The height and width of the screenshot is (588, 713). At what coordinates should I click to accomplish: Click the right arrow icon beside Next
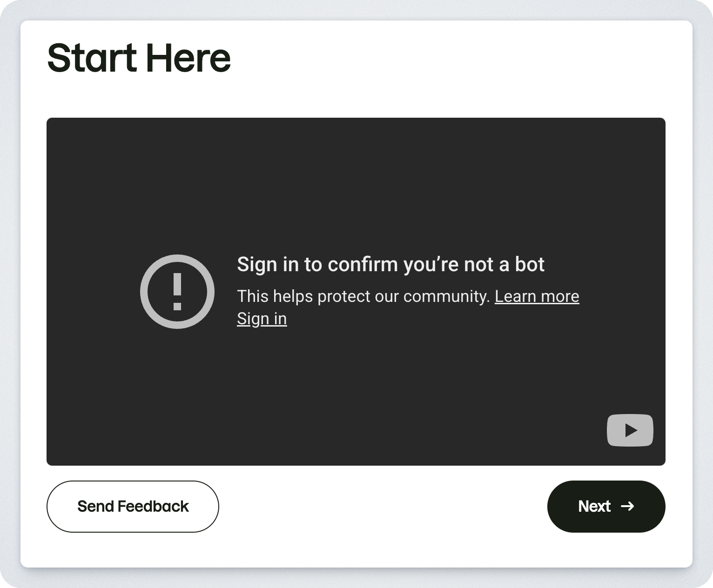[x=627, y=506]
